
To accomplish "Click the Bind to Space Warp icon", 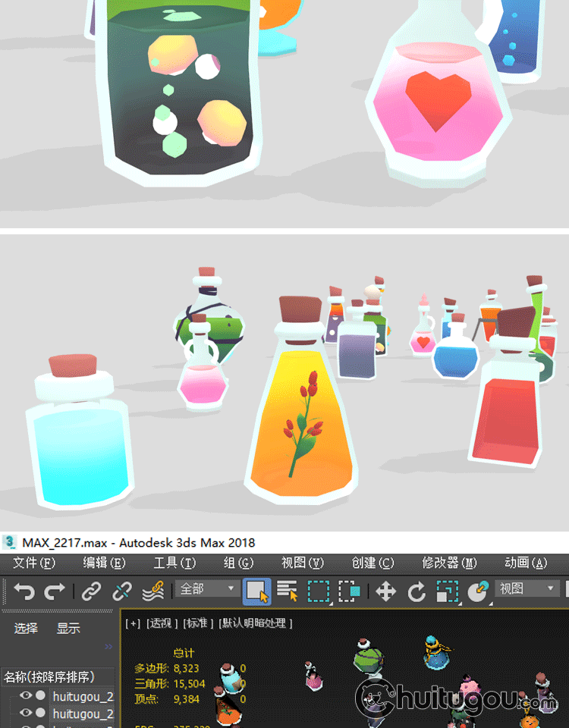I will 153,591.
